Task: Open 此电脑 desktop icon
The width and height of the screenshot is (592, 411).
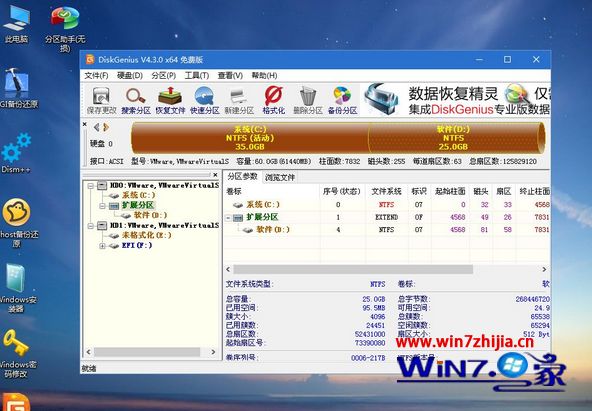Action: (x=16, y=25)
